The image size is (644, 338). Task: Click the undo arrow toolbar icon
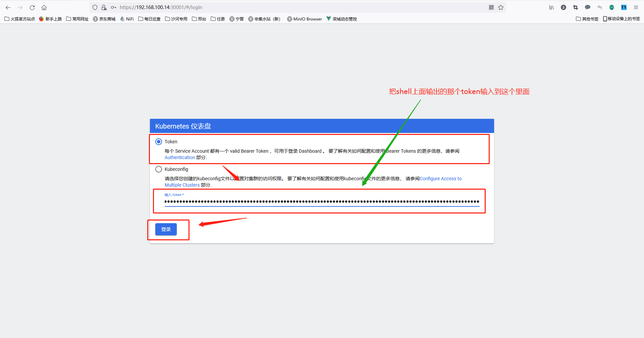point(600,7)
